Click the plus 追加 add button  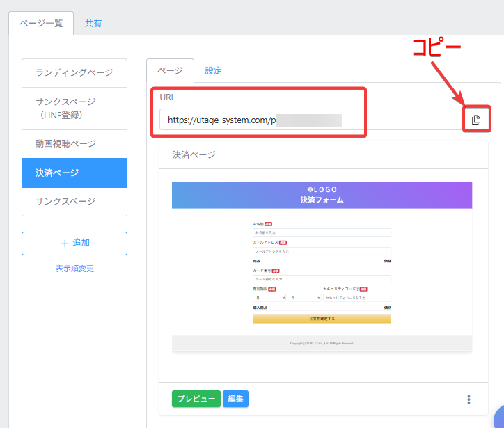click(x=74, y=244)
